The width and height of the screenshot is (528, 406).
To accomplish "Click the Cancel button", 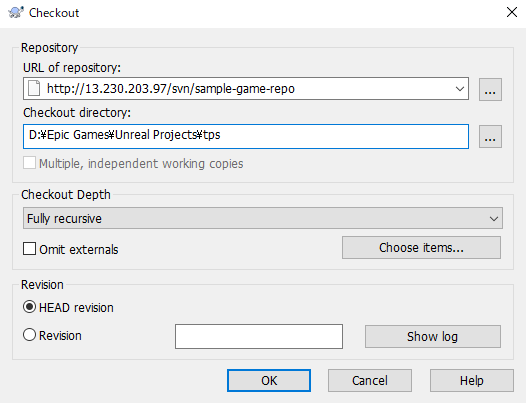I will (x=370, y=381).
